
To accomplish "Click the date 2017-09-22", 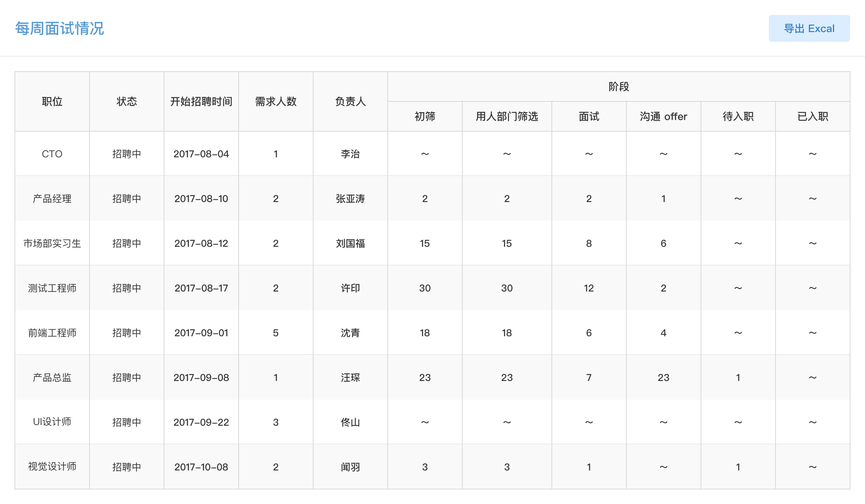I will 201,422.
